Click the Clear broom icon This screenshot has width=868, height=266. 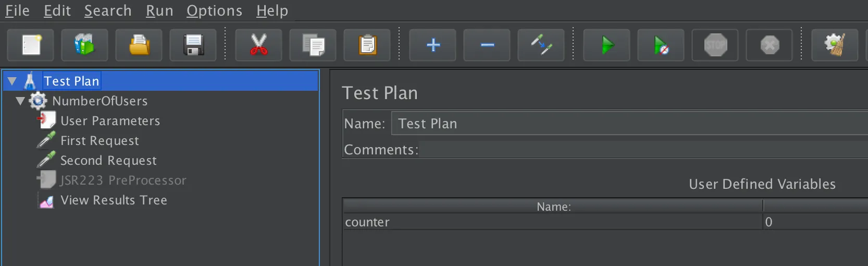pos(835,45)
